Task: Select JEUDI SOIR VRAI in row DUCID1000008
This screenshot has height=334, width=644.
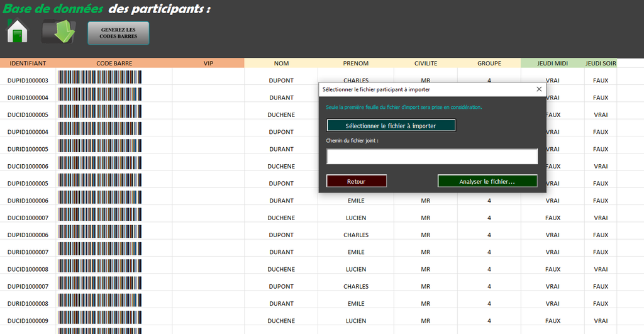Action: 601,269
